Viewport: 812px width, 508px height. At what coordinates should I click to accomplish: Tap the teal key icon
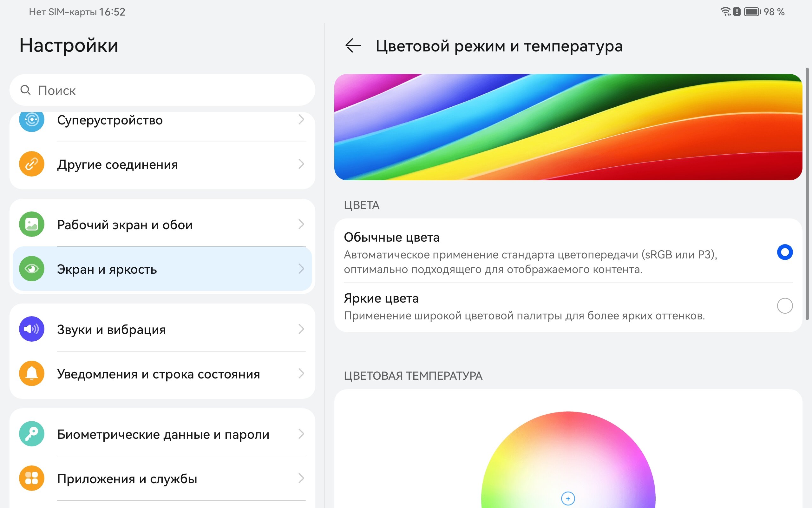pos(31,434)
